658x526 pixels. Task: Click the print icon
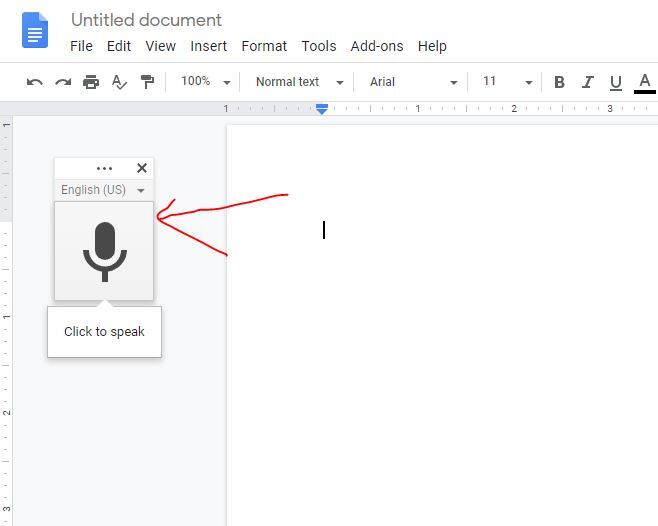(91, 82)
